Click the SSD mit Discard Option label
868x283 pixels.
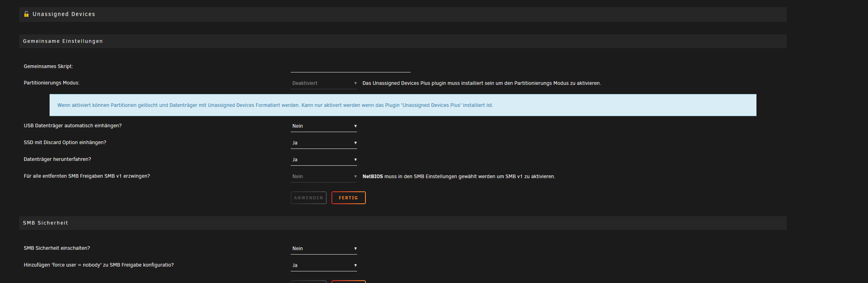65,143
